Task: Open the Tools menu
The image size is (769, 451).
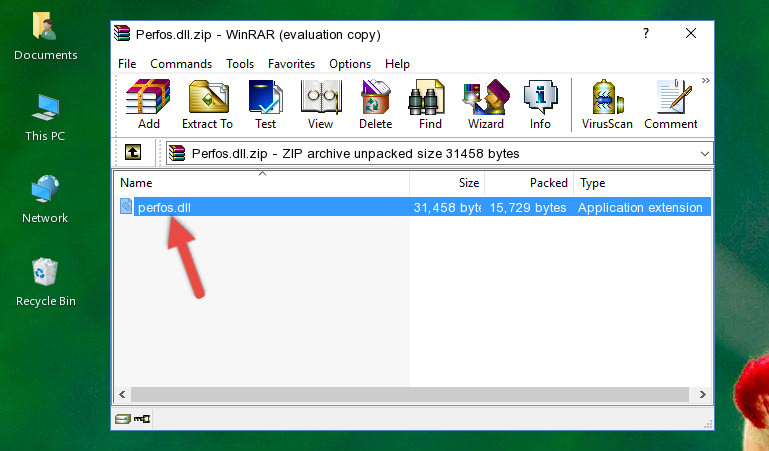Action: (240, 64)
